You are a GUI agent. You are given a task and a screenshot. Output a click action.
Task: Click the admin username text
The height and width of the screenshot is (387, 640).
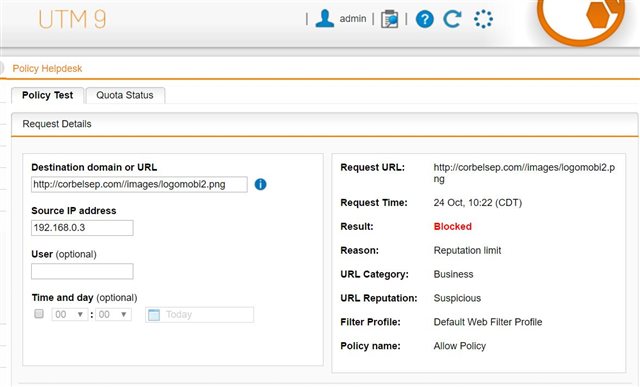click(x=353, y=19)
